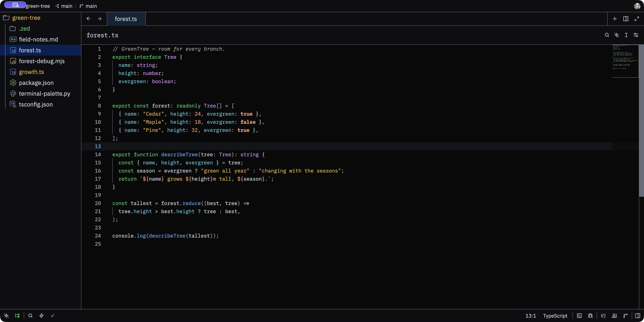Image resolution: width=644 pixels, height=322 pixels.
Task: Click the cursor position 13:1
Action: coord(530,316)
